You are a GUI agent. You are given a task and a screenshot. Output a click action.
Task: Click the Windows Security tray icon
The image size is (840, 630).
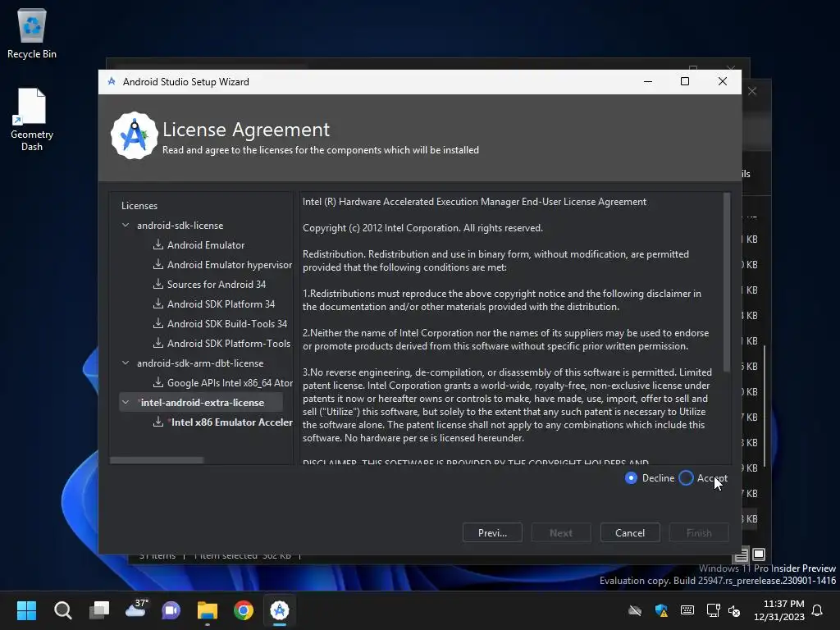662,610
